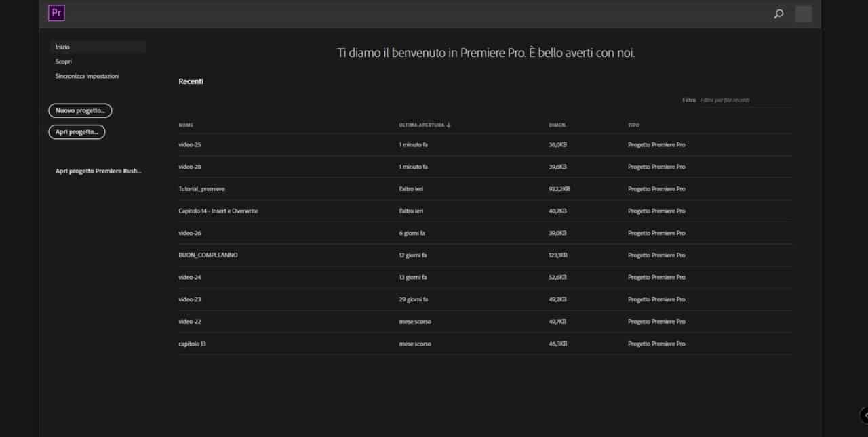Open the capitolo 13 project

(x=192, y=344)
